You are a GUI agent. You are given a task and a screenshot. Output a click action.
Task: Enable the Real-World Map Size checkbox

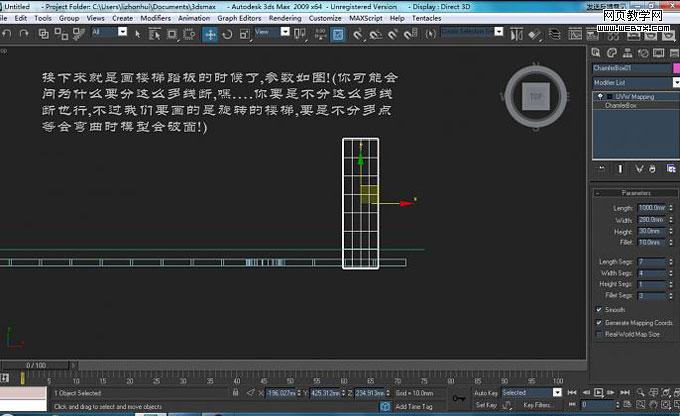pos(599,334)
